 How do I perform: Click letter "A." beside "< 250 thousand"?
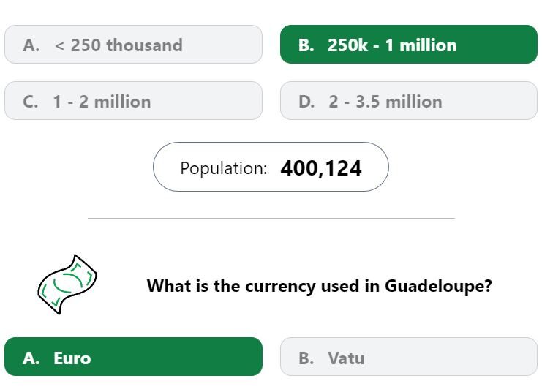[31, 45]
